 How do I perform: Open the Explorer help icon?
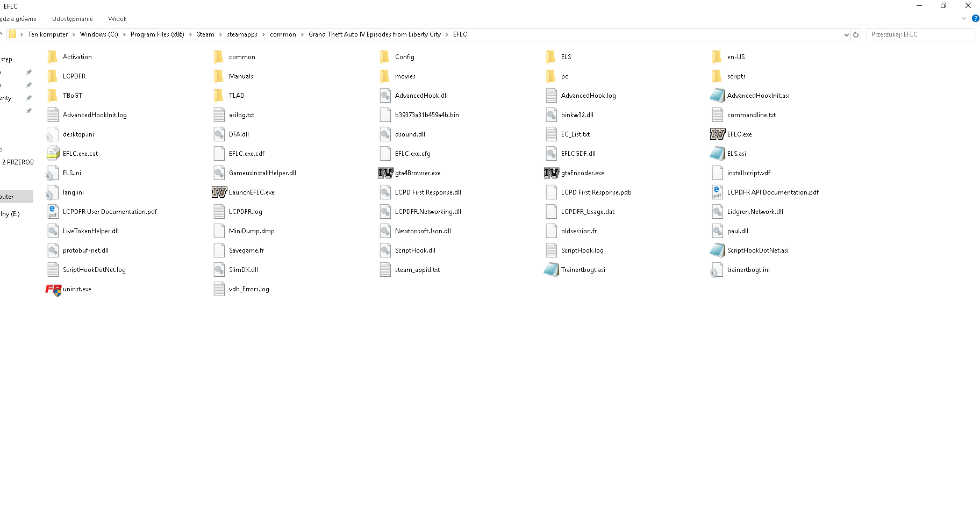pyautogui.click(x=975, y=18)
